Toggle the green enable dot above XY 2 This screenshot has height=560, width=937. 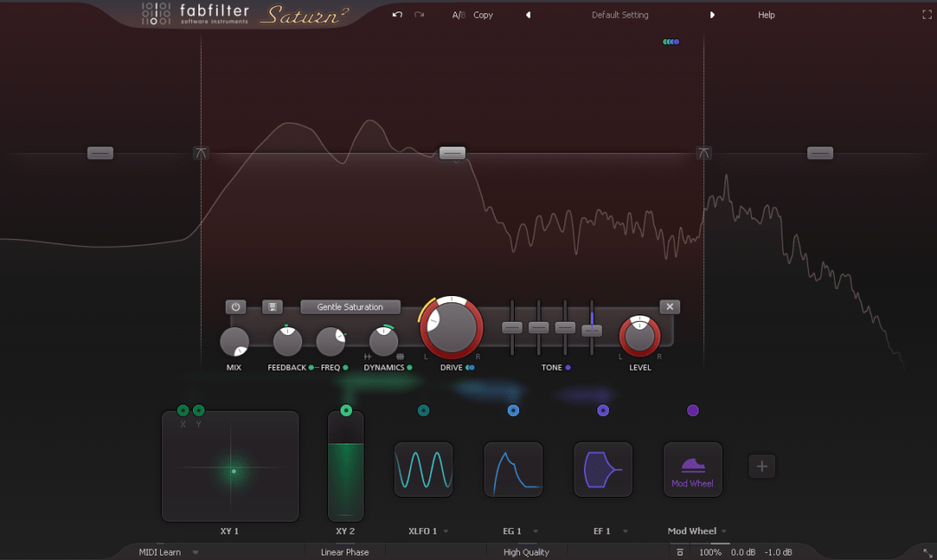[x=346, y=411]
